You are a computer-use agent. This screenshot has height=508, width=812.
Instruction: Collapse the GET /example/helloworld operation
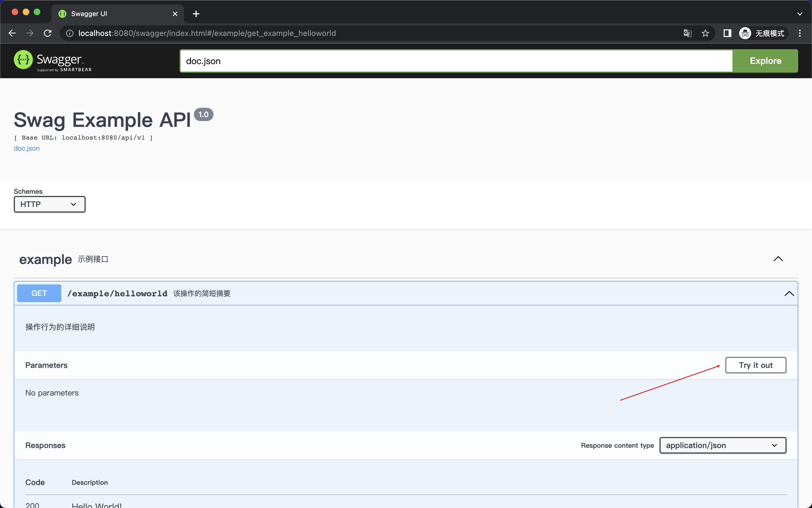click(789, 293)
